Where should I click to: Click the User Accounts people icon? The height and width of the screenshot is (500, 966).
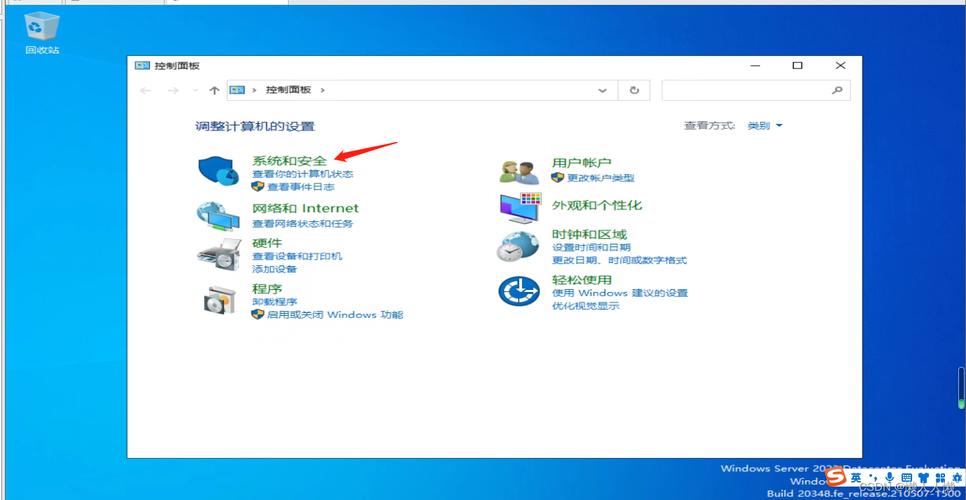point(519,172)
